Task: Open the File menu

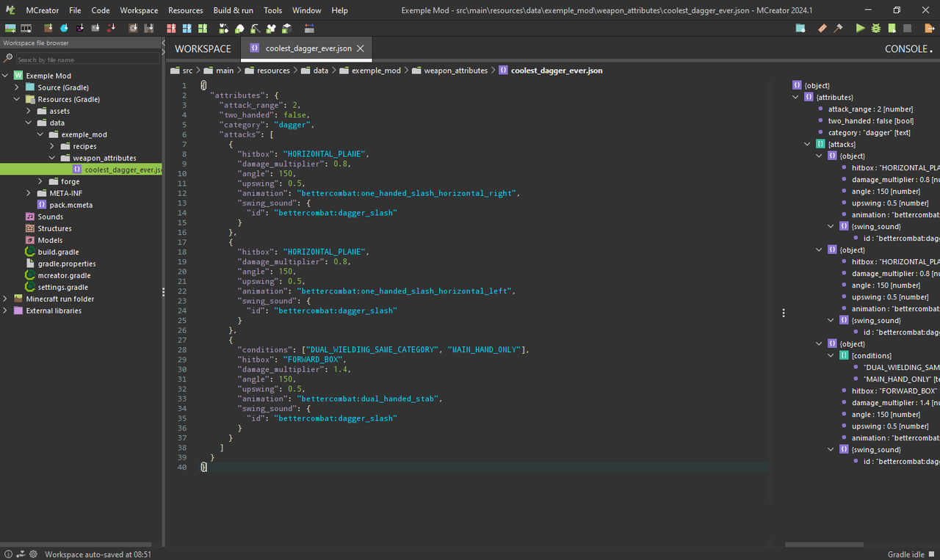Action: pyautogui.click(x=75, y=10)
